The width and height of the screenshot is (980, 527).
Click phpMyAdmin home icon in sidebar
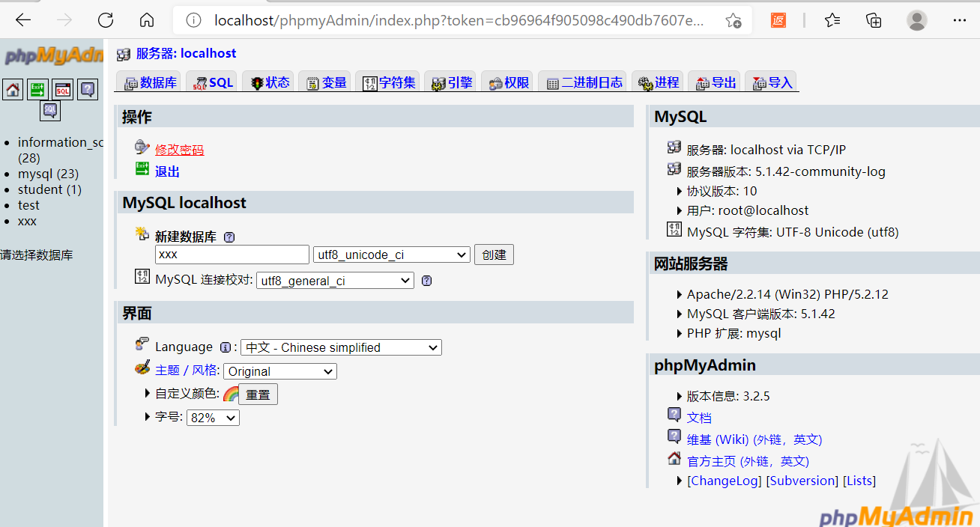pyautogui.click(x=13, y=90)
